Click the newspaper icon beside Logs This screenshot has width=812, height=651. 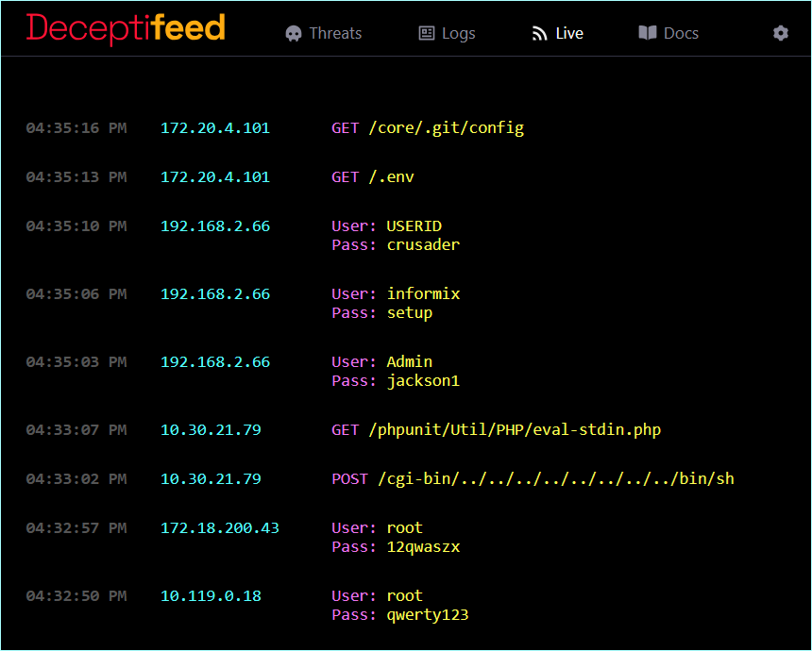427,34
